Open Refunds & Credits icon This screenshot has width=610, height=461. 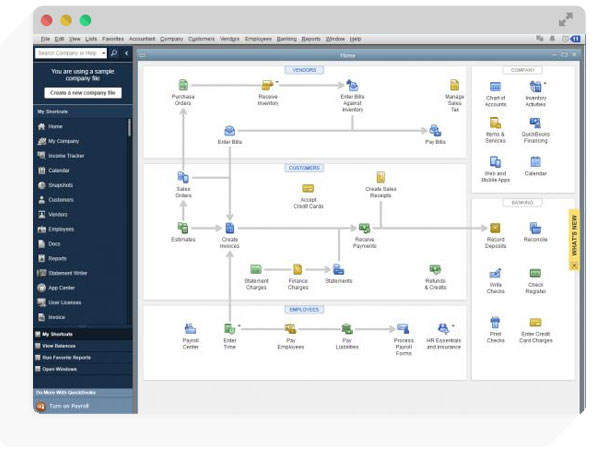click(x=435, y=269)
